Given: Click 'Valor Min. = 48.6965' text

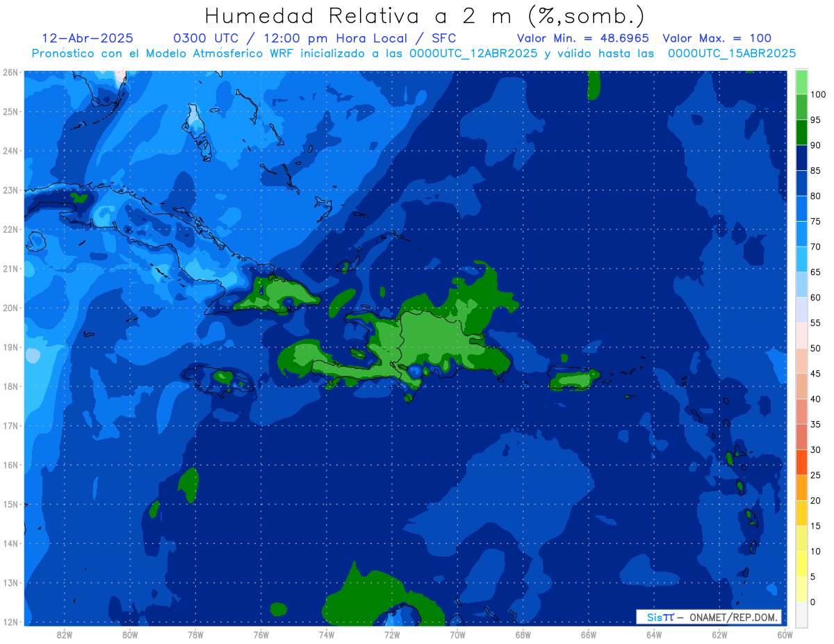Looking at the screenshot, I should (x=583, y=38).
